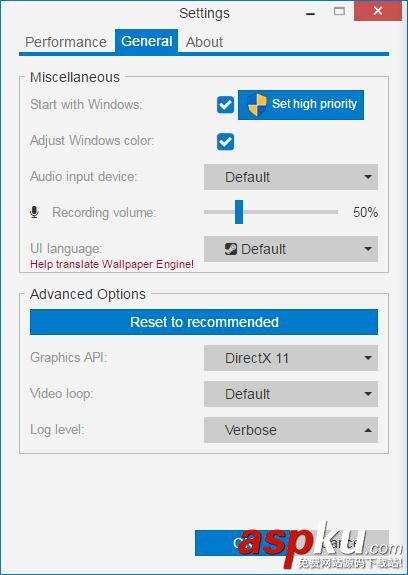Viewport: 408px width, 575px height.
Task: Click the shield icon on Set high priority
Action: tap(257, 105)
